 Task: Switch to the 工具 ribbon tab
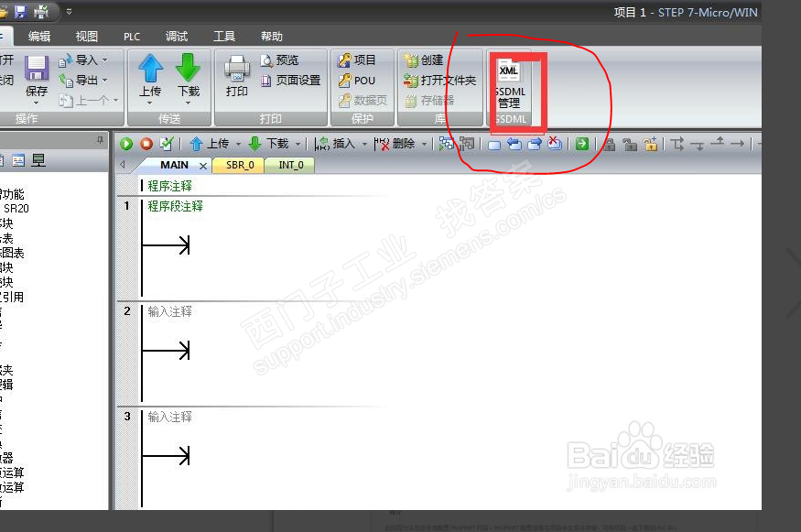224,37
